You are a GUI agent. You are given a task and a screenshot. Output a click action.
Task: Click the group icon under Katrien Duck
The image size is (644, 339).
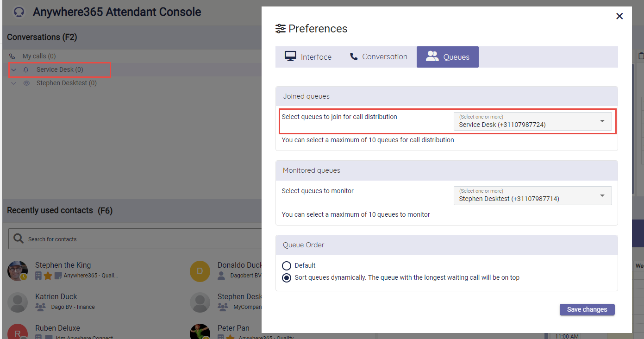tap(41, 307)
